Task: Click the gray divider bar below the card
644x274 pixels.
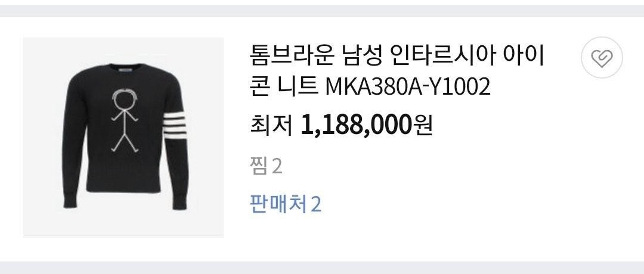Action: pyautogui.click(x=322, y=268)
